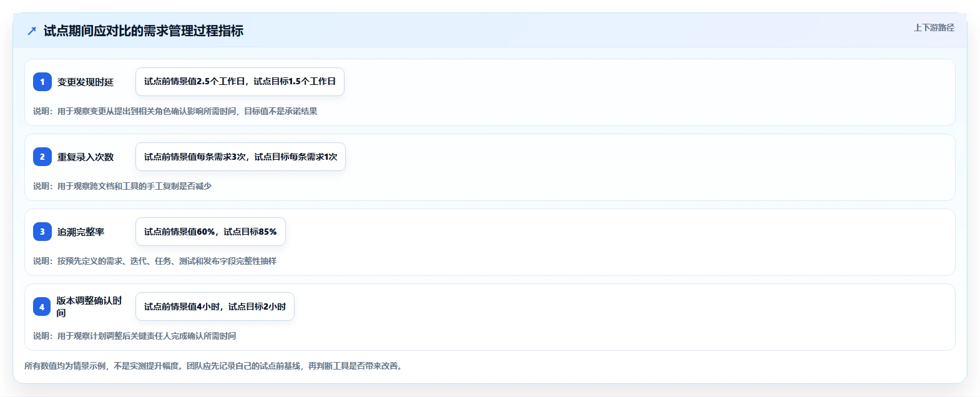Click the heading 试点期间应对比的需求管理过程指标
Screen dimensions: 980x397
coord(143,31)
